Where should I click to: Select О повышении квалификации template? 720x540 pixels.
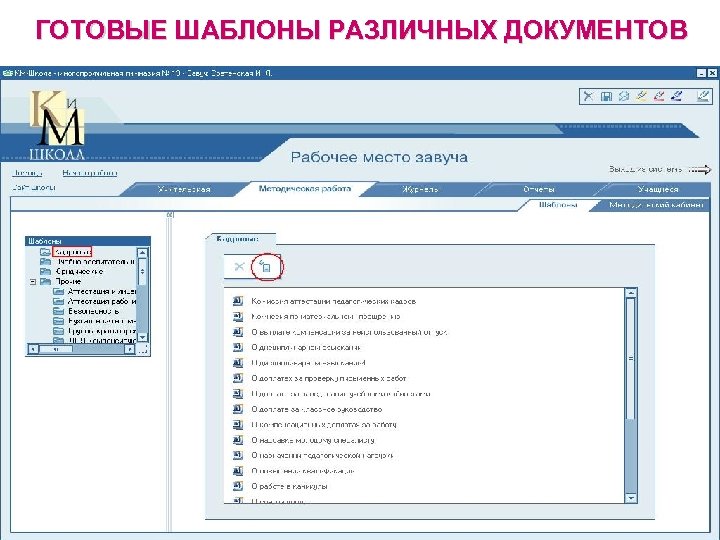coord(303,471)
